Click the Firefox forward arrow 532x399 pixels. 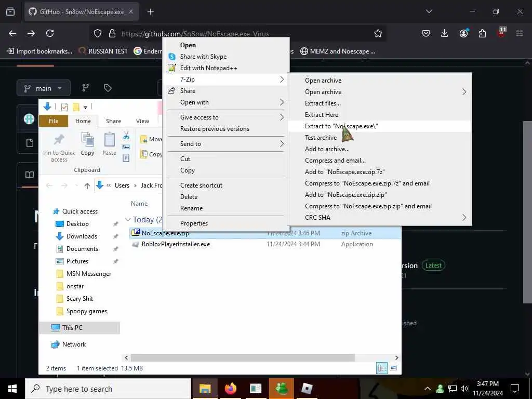coord(31,33)
